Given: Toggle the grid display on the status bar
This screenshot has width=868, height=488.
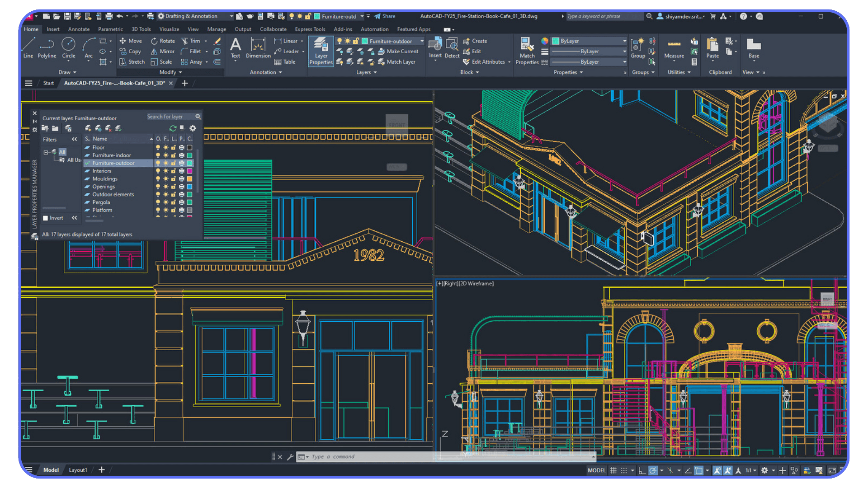Looking at the screenshot, I should tap(613, 470).
